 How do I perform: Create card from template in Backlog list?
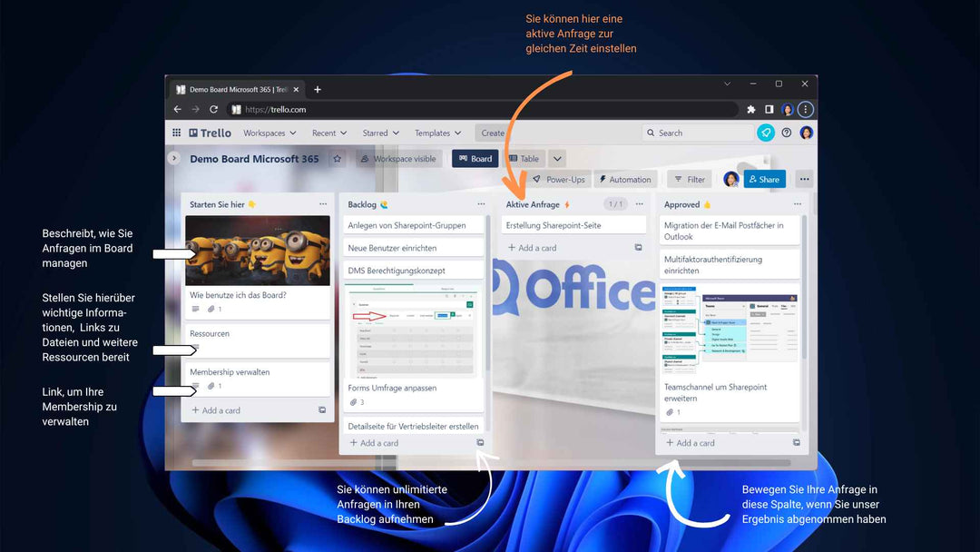pyautogui.click(x=480, y=443)
